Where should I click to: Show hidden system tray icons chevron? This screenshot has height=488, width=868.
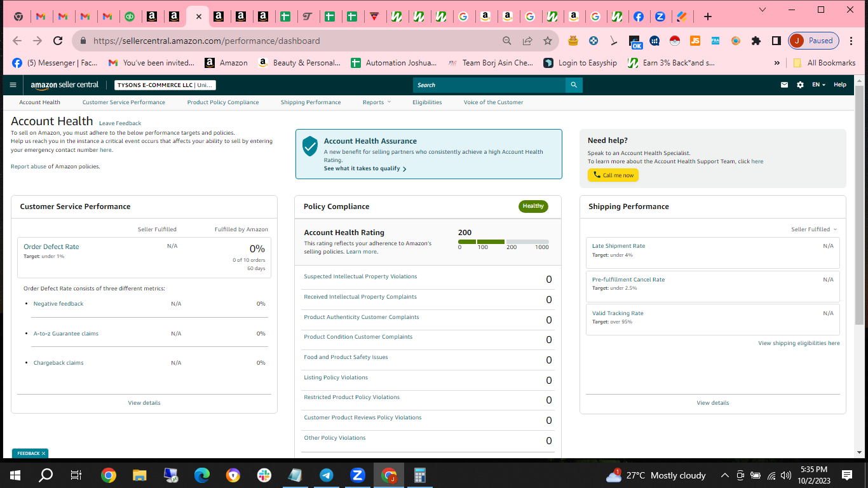click(x=724, y=475)
